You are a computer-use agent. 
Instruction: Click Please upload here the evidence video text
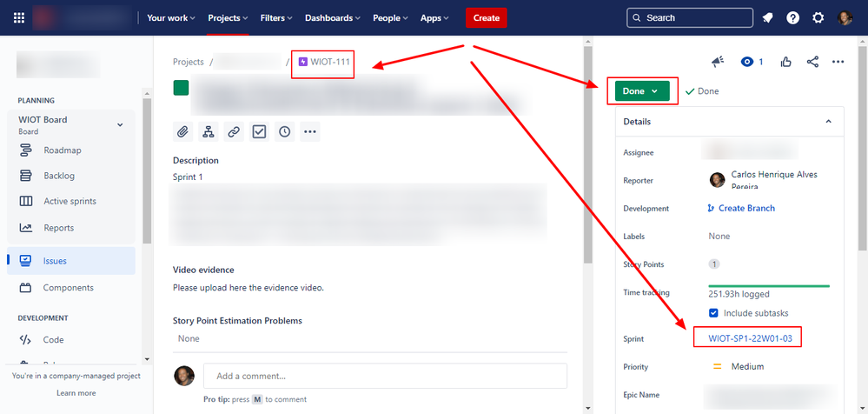point(248,288)
